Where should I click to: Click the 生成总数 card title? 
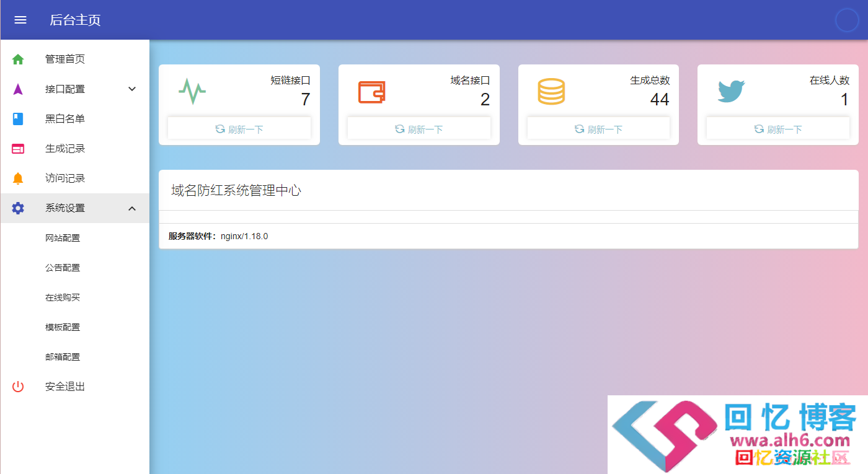click(650, 81)
